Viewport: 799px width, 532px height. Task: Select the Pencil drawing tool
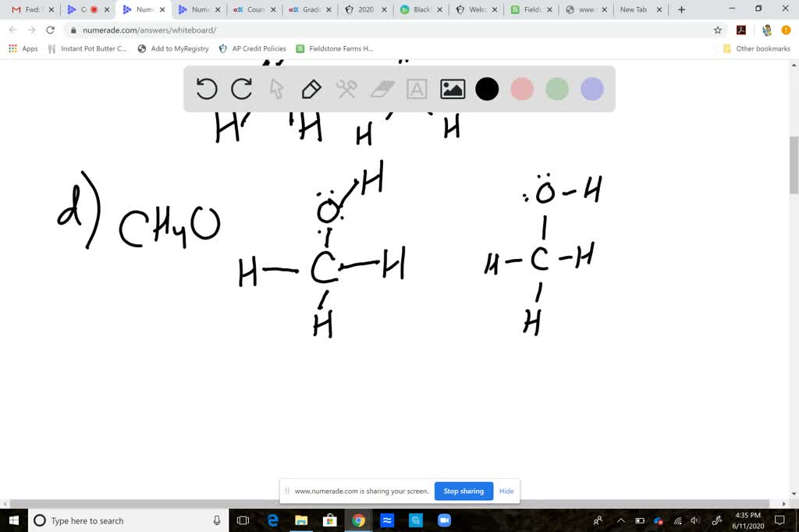311,89
